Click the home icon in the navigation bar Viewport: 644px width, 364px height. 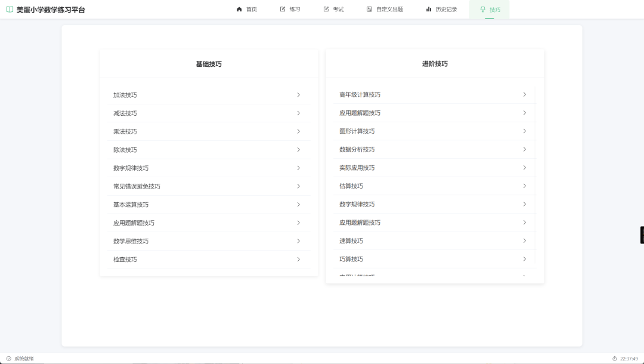(x=239, y=9)
